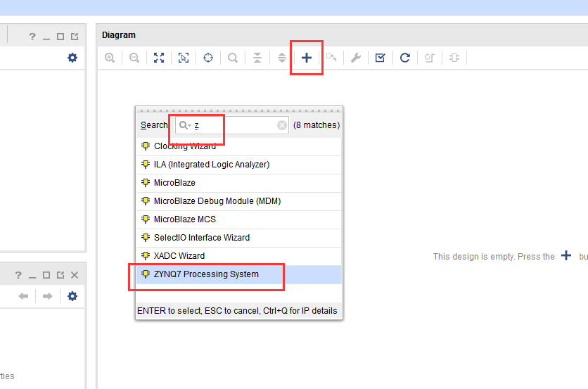
Task: Select ILA (Integrated Logic Analyzer) entry
Action: (239, 165)
